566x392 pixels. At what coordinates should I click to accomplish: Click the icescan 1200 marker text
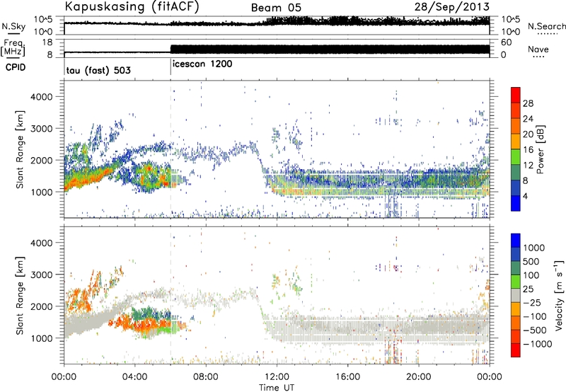[202, 64]
